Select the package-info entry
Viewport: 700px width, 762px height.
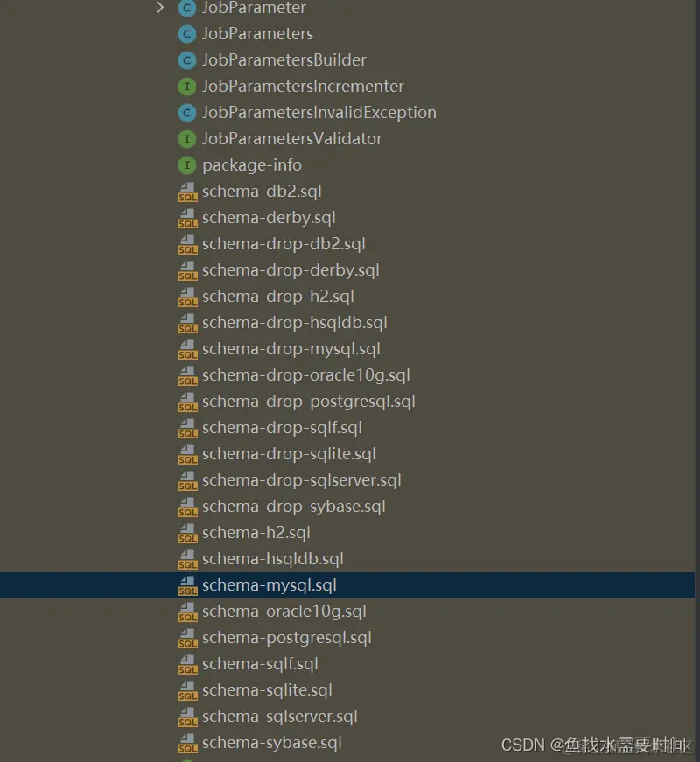(252, 165)
